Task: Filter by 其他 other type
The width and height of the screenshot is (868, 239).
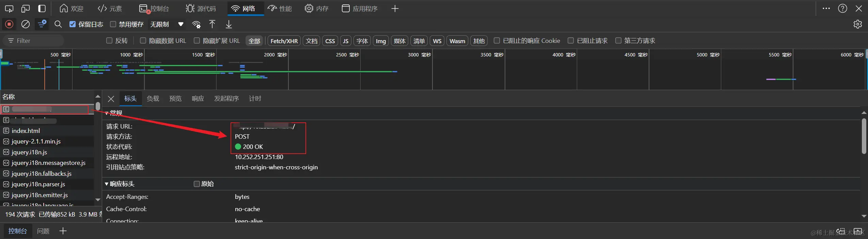Action: point(479,41)
